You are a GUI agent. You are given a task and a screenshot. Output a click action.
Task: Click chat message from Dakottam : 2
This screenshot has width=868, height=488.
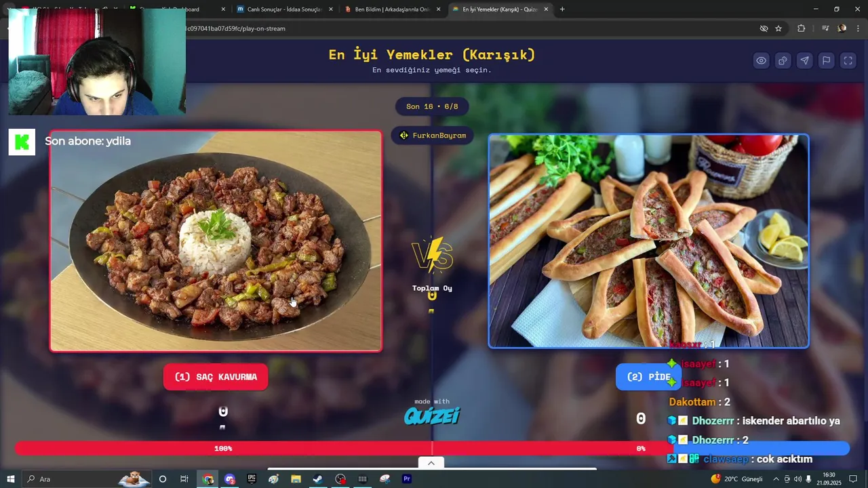coord(700,402)
